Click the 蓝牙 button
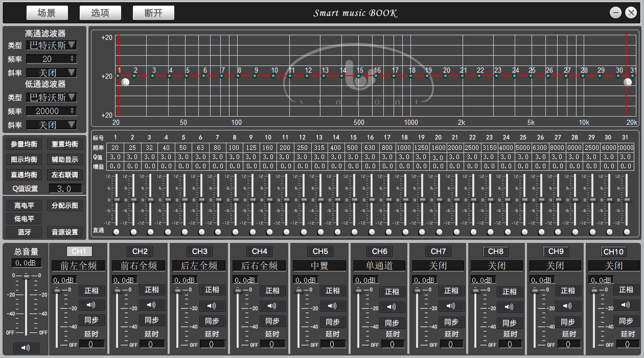 pyautogui.click(x=24, y=232)
